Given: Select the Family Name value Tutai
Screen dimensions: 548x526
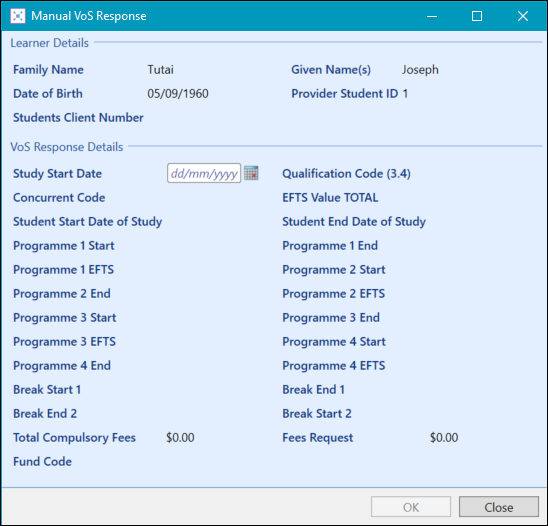Looking at the screenshot, I should (x=160, y=70).
